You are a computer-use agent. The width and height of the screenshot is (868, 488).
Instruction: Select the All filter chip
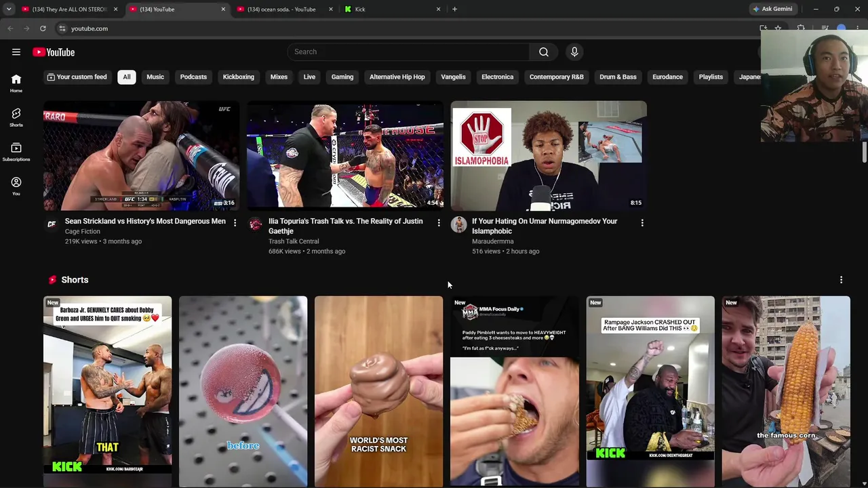tap(126, 77)
